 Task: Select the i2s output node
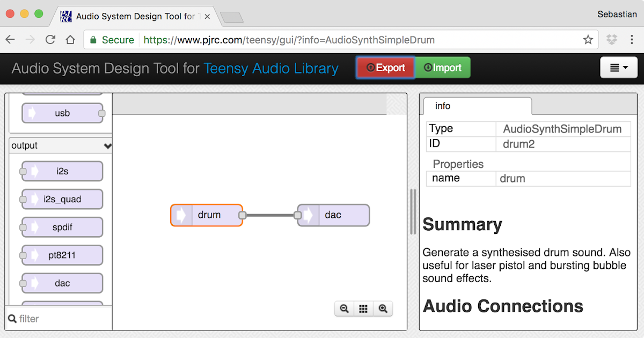[x=62, y=171]
